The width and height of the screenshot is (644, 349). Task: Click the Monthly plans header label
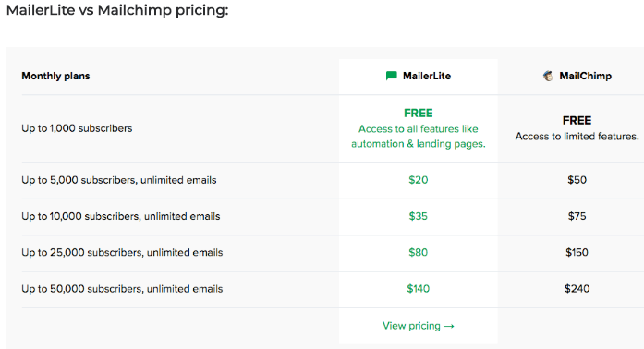(55, 76)
